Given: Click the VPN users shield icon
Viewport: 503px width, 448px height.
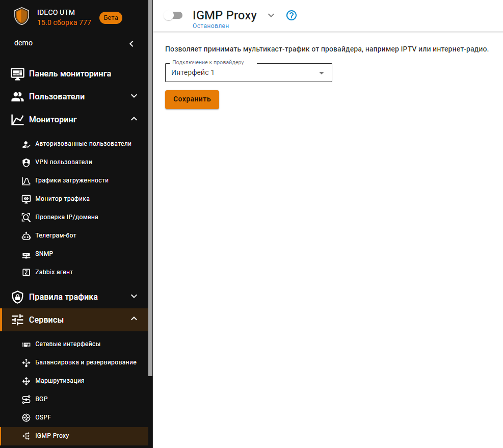Looking at the screenshot, I should 27,162.
